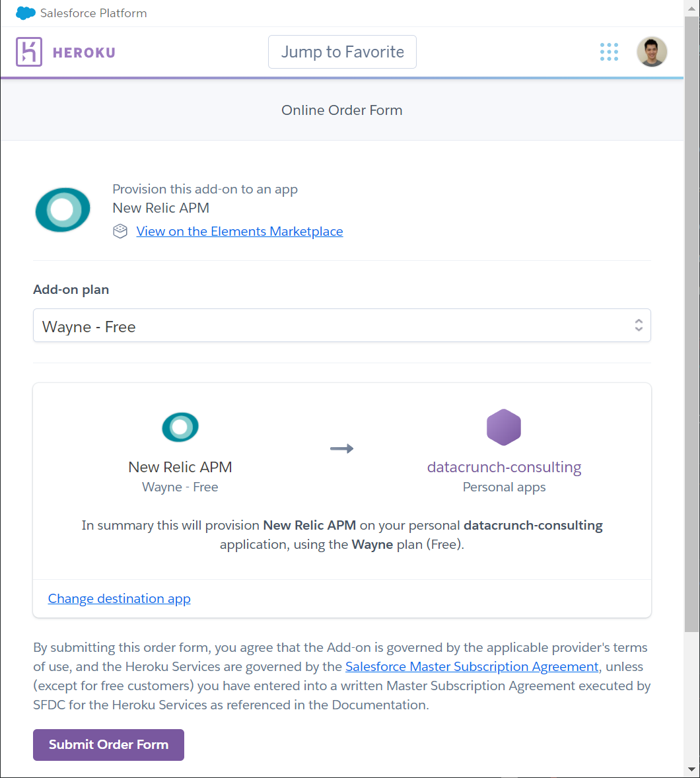
Task: Click the 'Add-on plan' label
Action: (71, 290)
